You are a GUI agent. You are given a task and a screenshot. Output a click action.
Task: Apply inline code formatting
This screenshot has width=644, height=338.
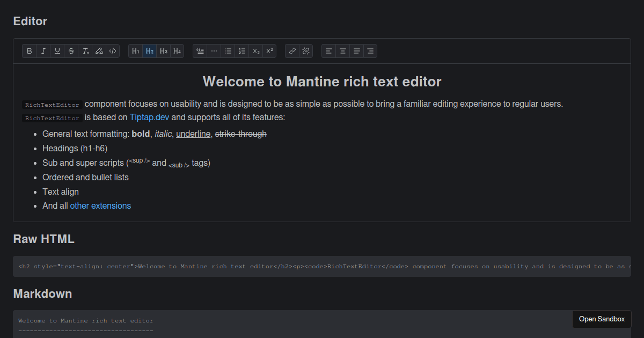[x=113, y=51]
